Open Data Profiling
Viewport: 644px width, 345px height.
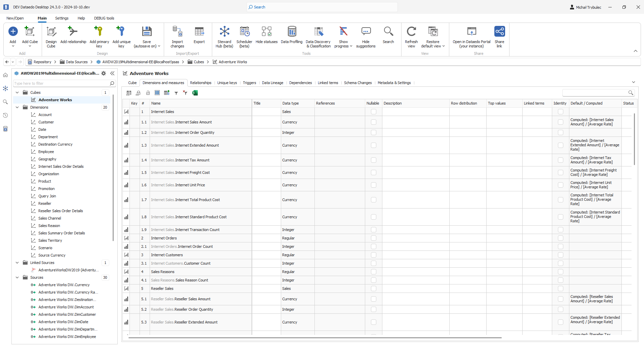(x=292, y=35)
